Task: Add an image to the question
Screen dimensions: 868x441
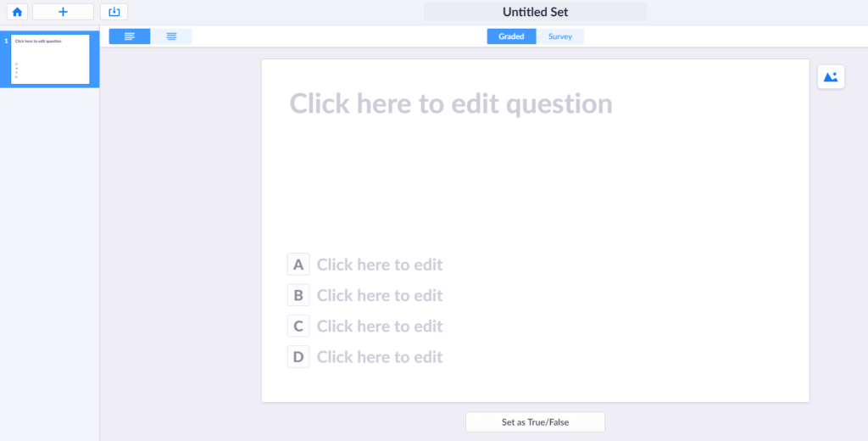Action: 831,77
